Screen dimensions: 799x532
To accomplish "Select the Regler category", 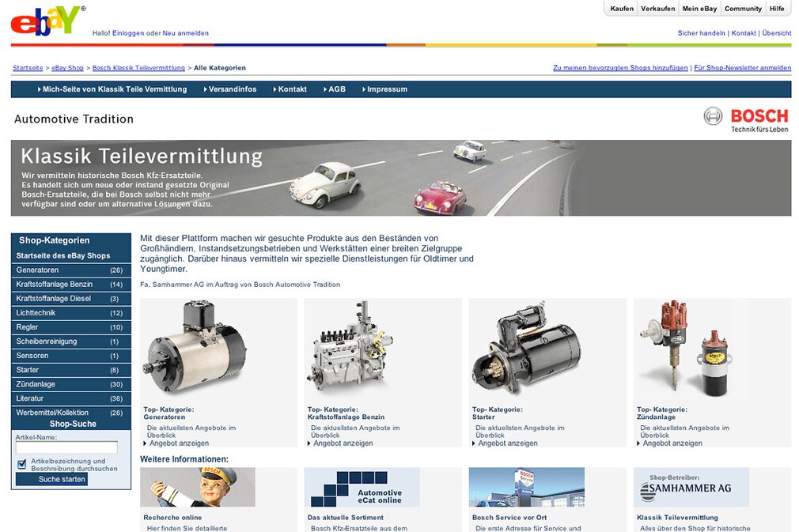I will point(71,327).
